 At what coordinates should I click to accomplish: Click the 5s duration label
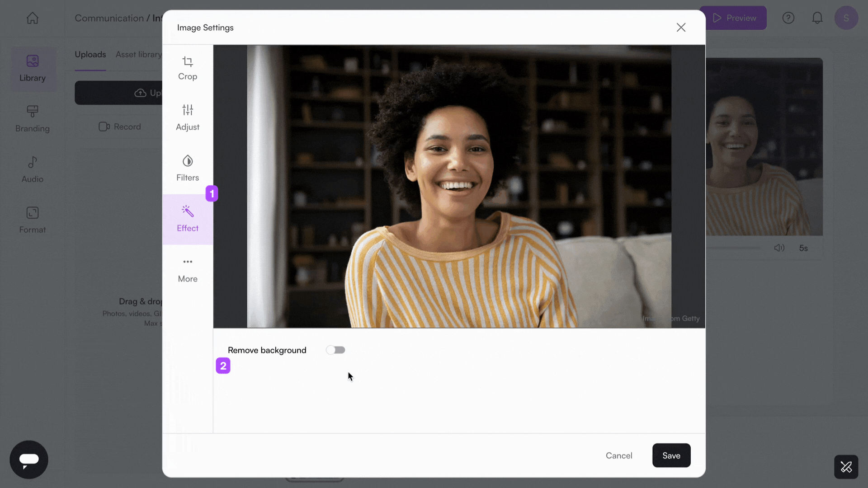(x=803, y=248)
